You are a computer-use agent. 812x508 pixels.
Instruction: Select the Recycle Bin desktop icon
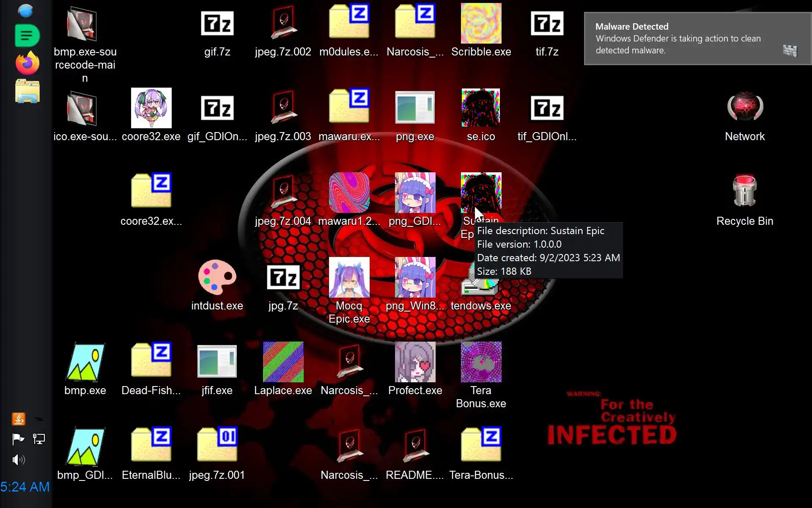744,191
